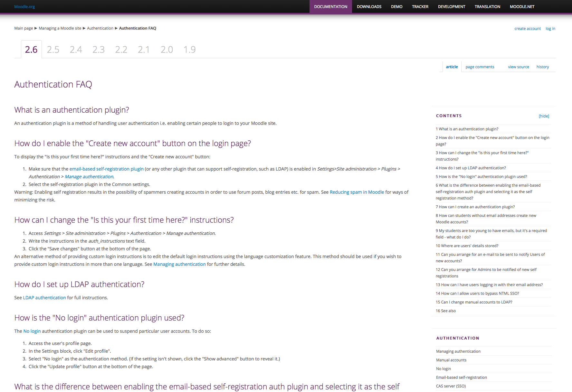Open the page history tab
The height and width of the screenshot is (392, 572).
click(x=542, y=67)
